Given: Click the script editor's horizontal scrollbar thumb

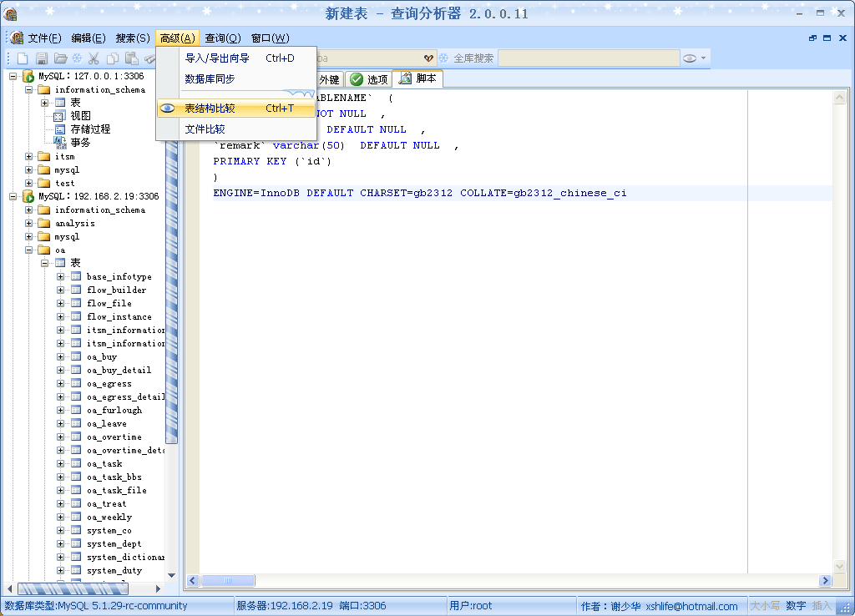Looking at the screenshot, I should [x=228, y=581].
